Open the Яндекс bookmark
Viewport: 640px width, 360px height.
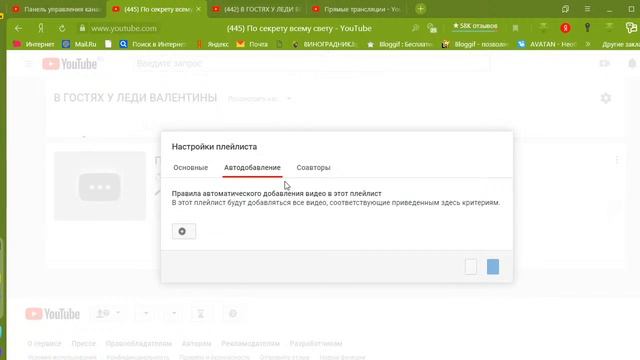pos(213,44)
